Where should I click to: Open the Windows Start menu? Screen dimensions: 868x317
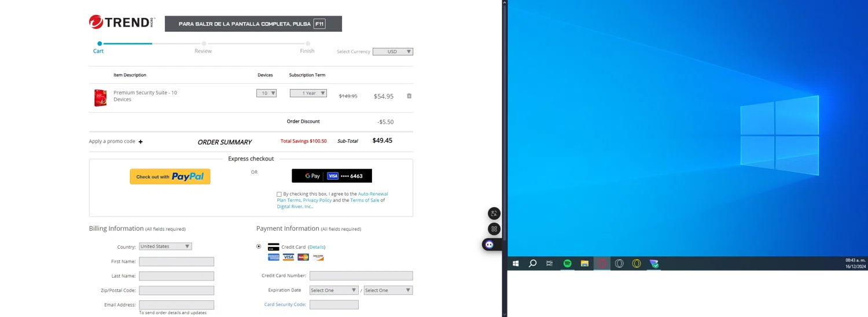pyautogui.click(x=516, y=263)
